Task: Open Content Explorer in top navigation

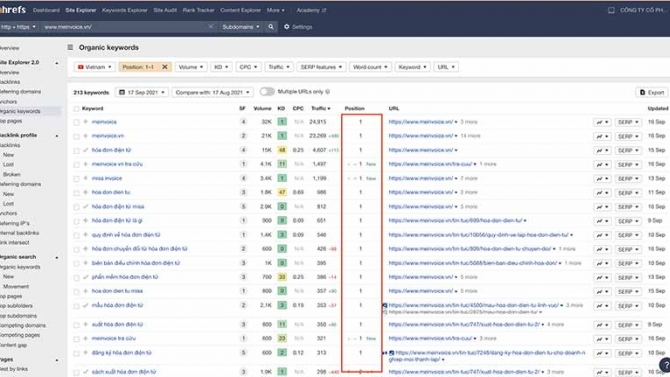Action: click(241, 10)
